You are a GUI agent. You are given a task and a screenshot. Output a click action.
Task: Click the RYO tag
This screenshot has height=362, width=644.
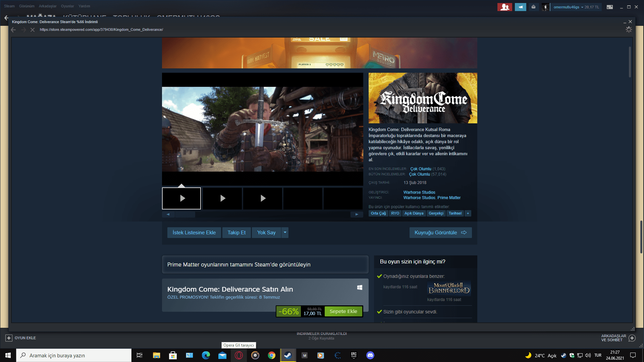395,214
